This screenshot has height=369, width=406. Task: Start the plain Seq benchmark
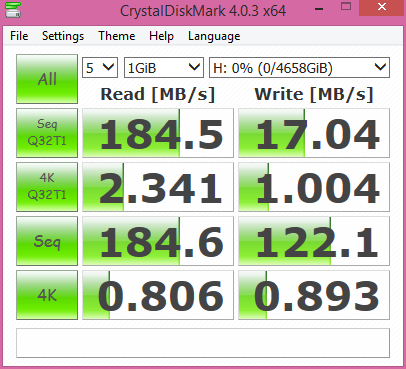(x=47, y=241)
